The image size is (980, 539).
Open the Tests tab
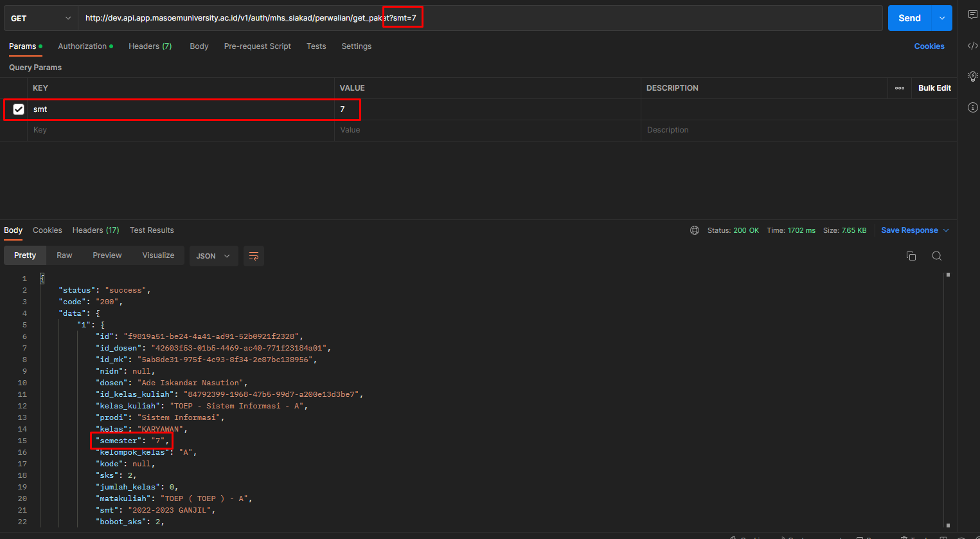pyautogui.click(x=316, y=46)
